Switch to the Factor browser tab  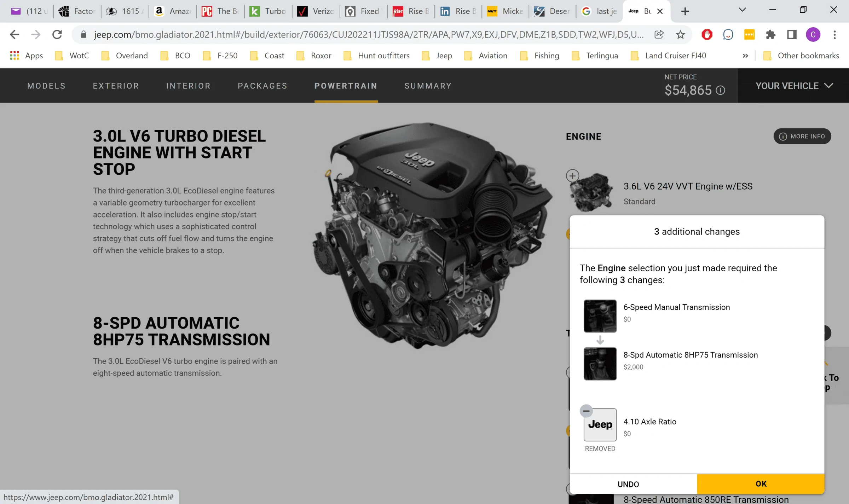pos(77,11)
